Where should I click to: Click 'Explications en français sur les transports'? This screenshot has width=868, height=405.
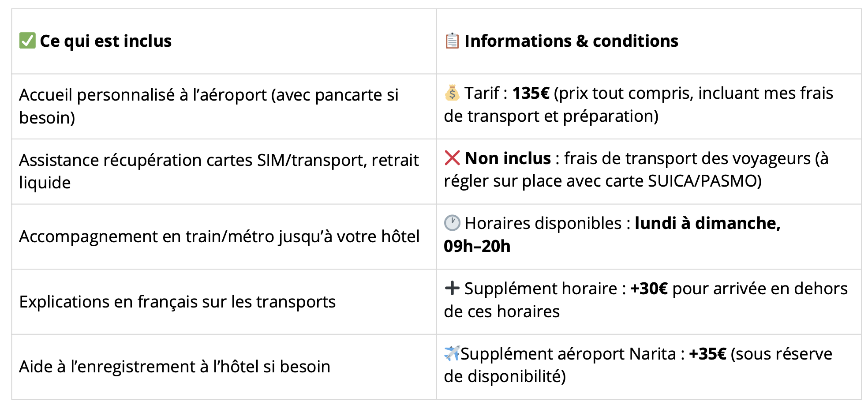point(177,302)
